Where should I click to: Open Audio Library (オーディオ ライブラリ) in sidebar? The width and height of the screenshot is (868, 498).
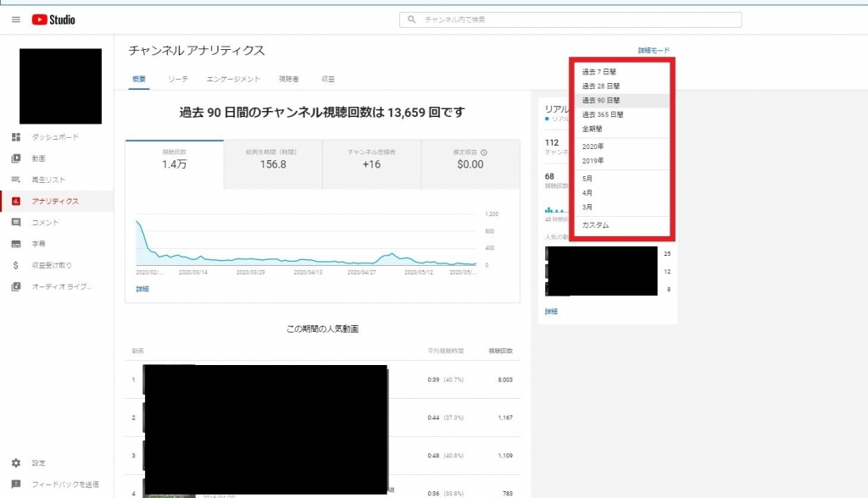click(x=60, y=286)
